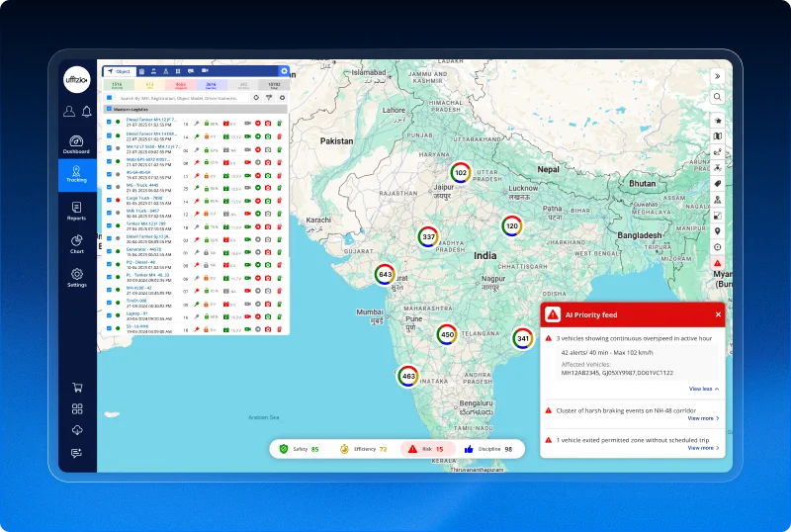Filter by the red status count tile
The height and width of the screenshot is (532, 791).
pyautogui.click(x=181, y=85)
